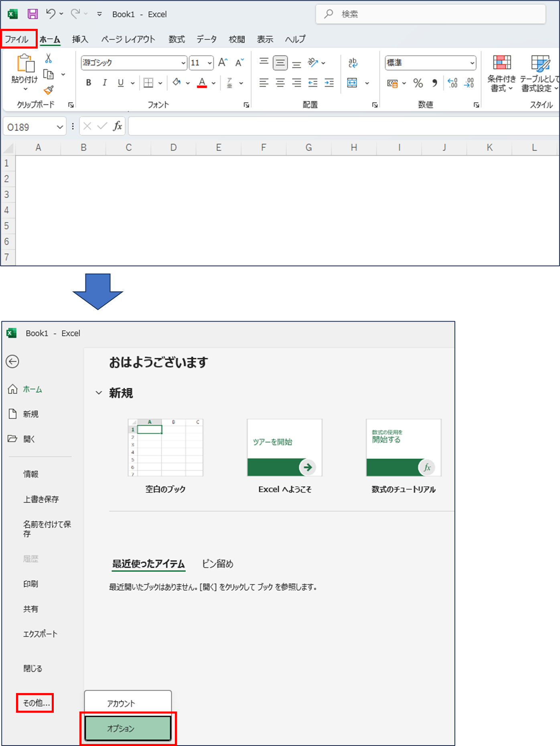
Task: Click the Decrease Decimal icon
Action: 469,83
